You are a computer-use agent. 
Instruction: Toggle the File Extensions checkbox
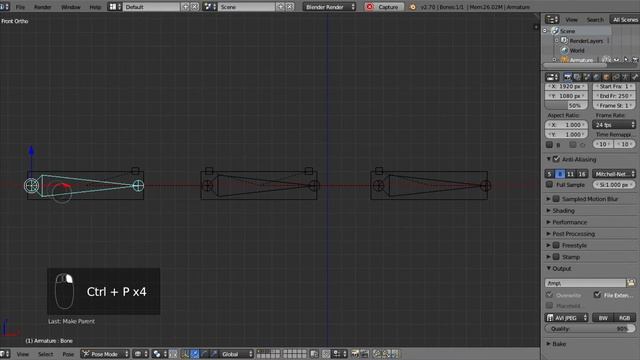[x=597, y=294]
